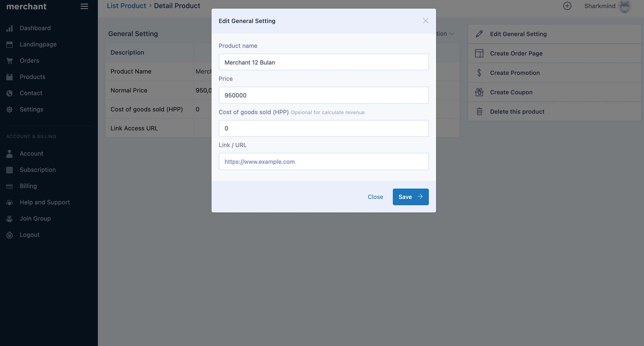Viewport: 644px width, 346px height.
Task: Open the Dashboard sidebar menu
Action: coord(35,28)
